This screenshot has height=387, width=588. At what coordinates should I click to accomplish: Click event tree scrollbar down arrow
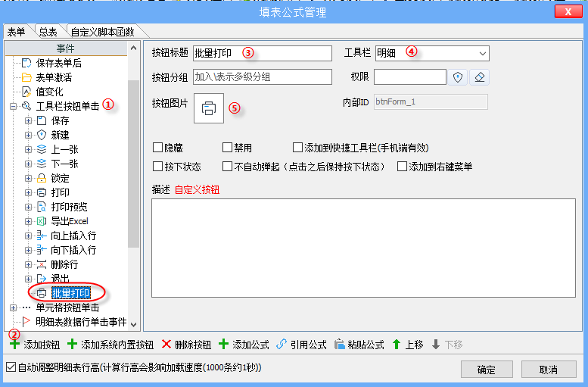pos(133,324)
